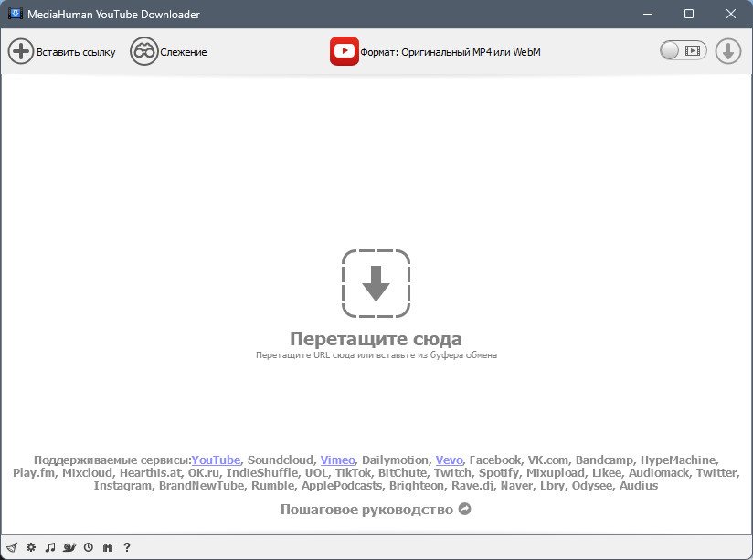Screen dimensions: 753x560
Task: Click the Dailymotion service name
Action: click(x=395, y=460)
